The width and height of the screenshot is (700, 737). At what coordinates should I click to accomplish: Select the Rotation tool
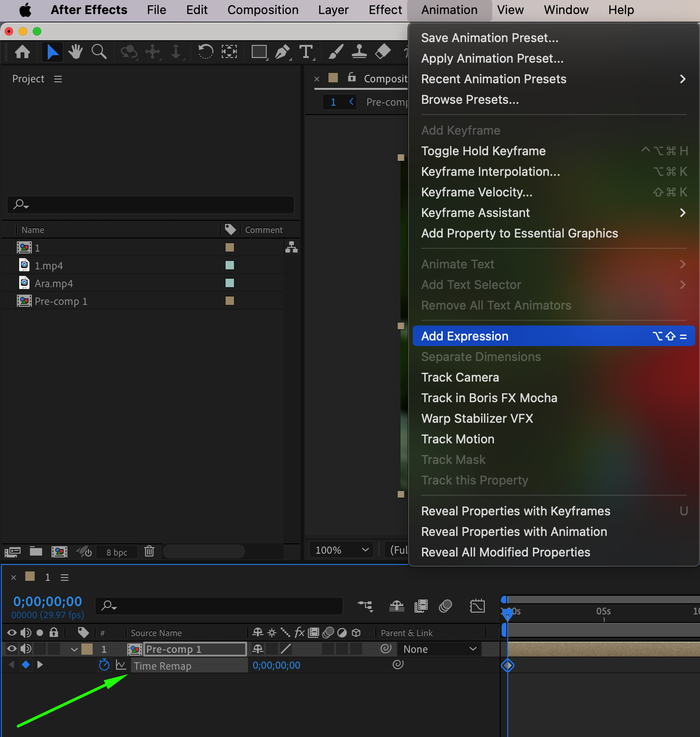(x=205, y=51)
